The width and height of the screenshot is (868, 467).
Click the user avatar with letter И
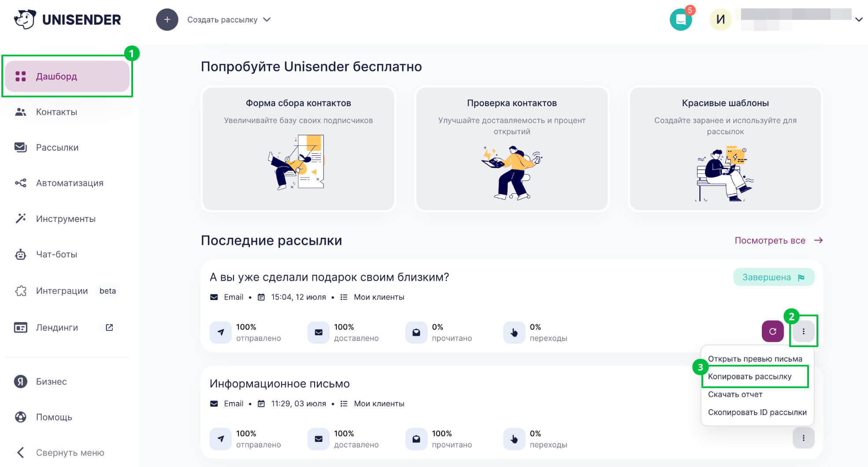[720, 19]
